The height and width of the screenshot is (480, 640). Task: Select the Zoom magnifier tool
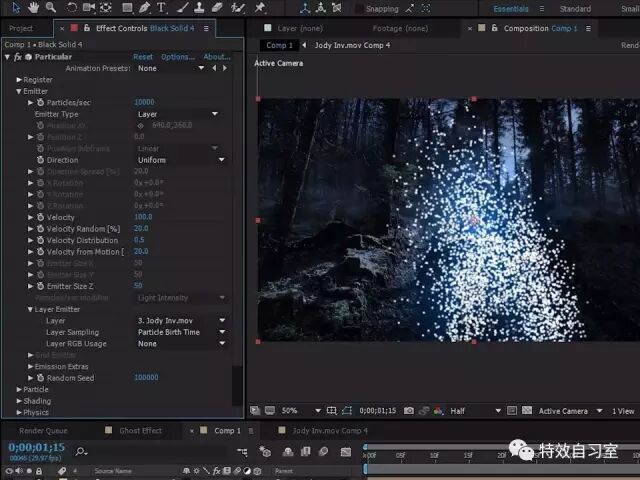(51, 7)
